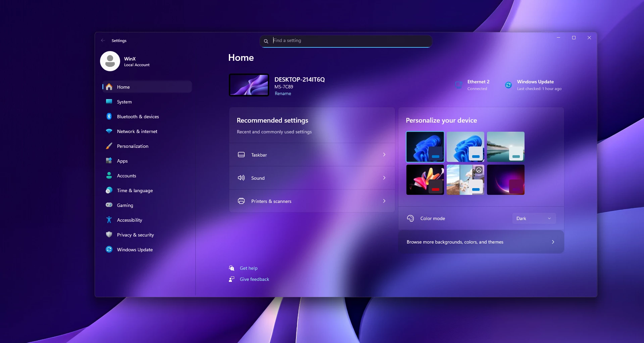644x343 pixels.
Task: Click the back arrow in title bar
Action: (103, 40)
